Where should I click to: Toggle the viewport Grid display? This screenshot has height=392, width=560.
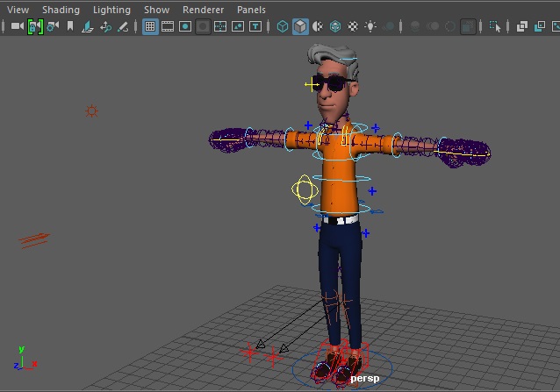pos(150,26)
